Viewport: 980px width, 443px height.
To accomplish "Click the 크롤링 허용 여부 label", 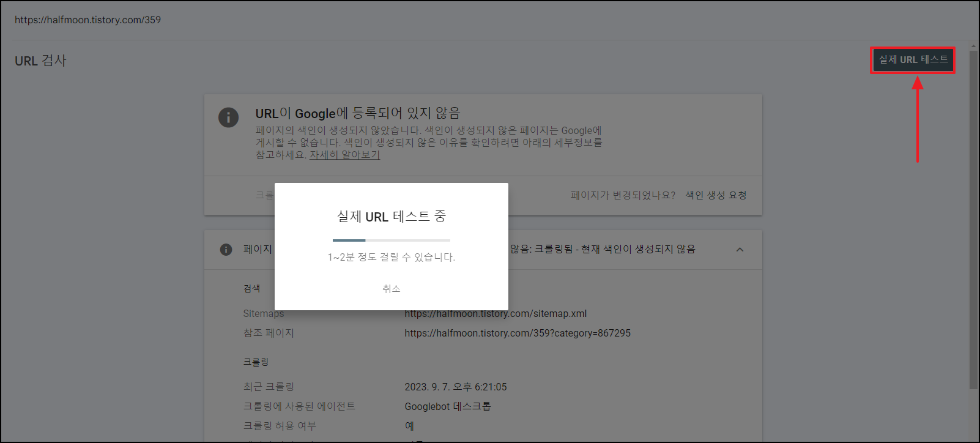I will (x=280, y=426).
